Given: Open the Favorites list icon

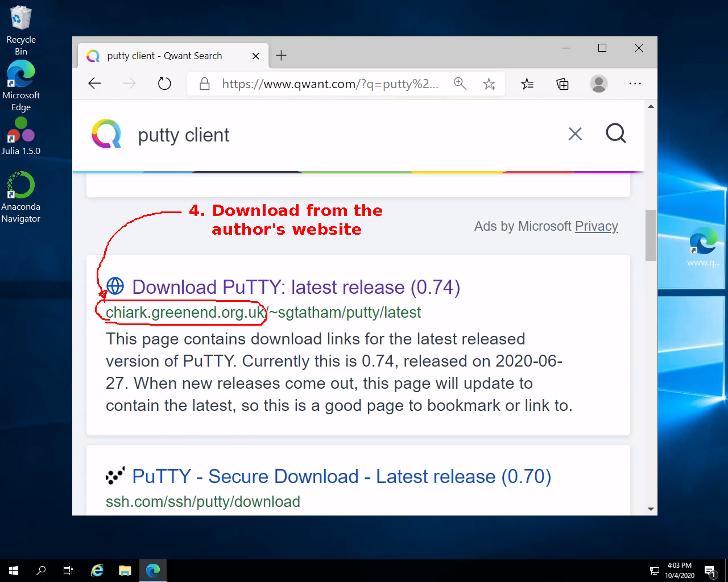Looking at the screenshot, I should click(x=527, y=84).
